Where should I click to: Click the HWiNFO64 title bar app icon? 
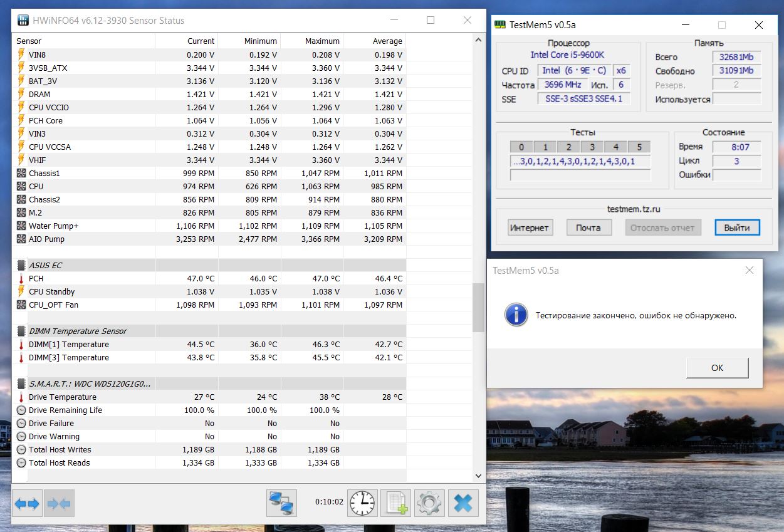[x=23, y=20]
